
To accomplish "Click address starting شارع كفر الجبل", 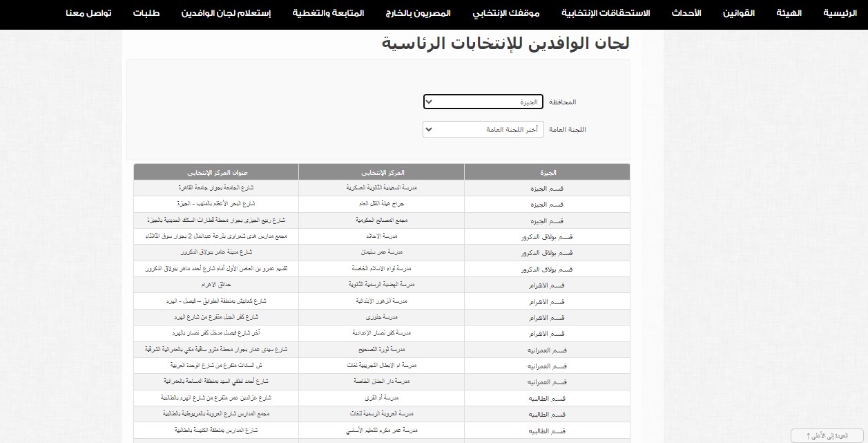I will 216,317.
